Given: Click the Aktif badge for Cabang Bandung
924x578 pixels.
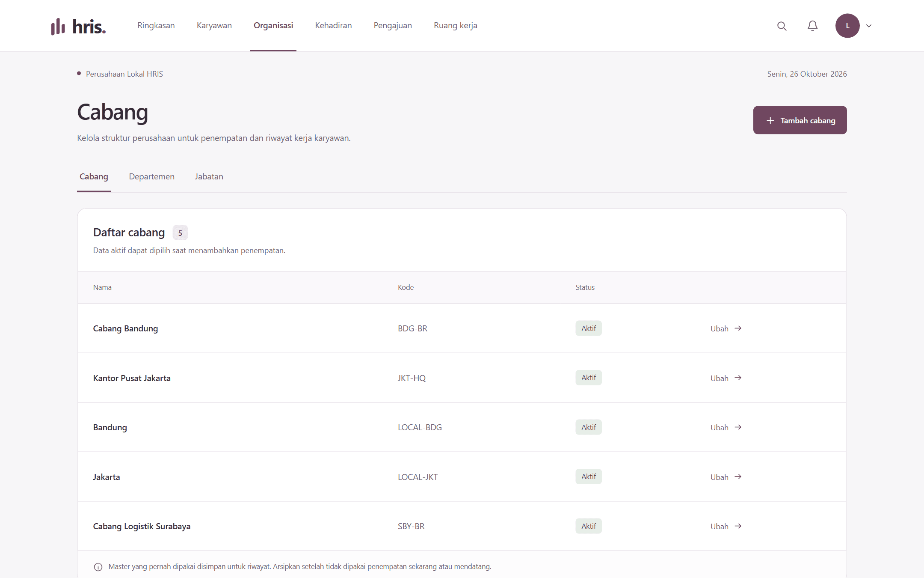Looking at the screenshot, I should [x=589, y=328].
